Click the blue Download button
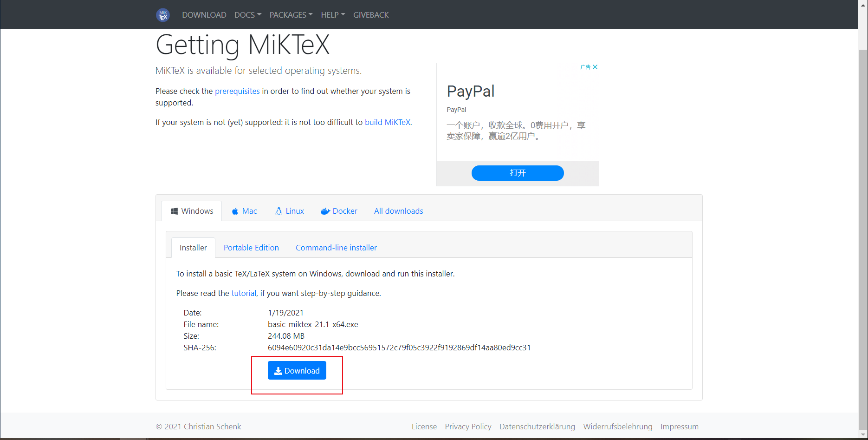This screenshot has width=868, height=440. (x=297, y=370)
